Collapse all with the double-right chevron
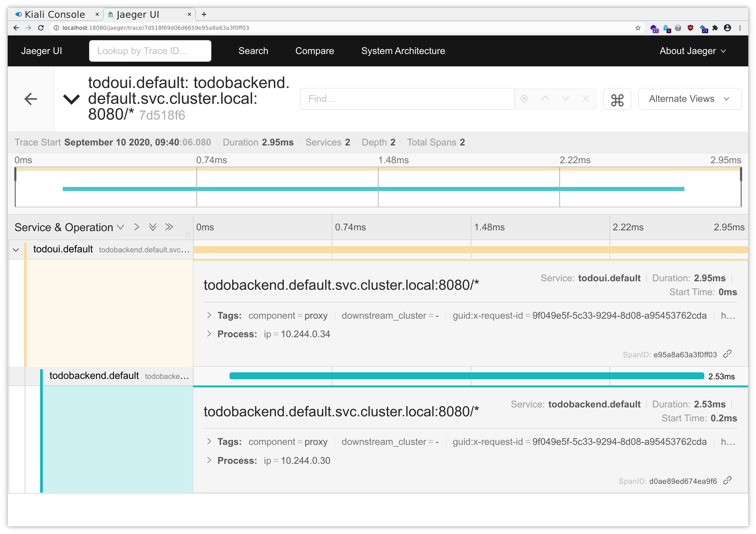756x534 pixels. tap(169, 227)
